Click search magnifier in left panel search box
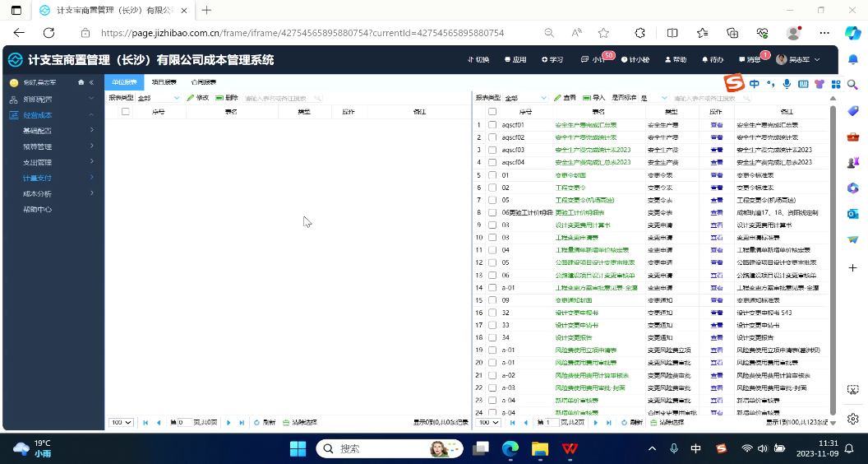 click(x=318, y=98)
